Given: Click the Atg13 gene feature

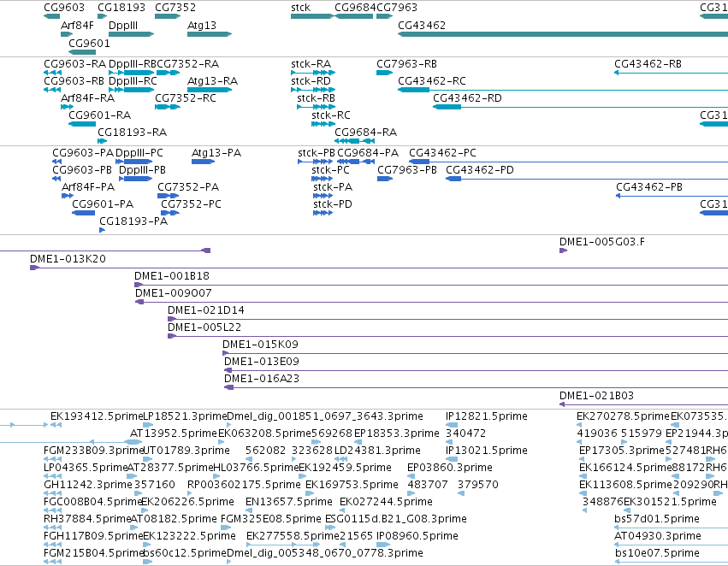Looking at the screenshot, I should coord(210,34).
